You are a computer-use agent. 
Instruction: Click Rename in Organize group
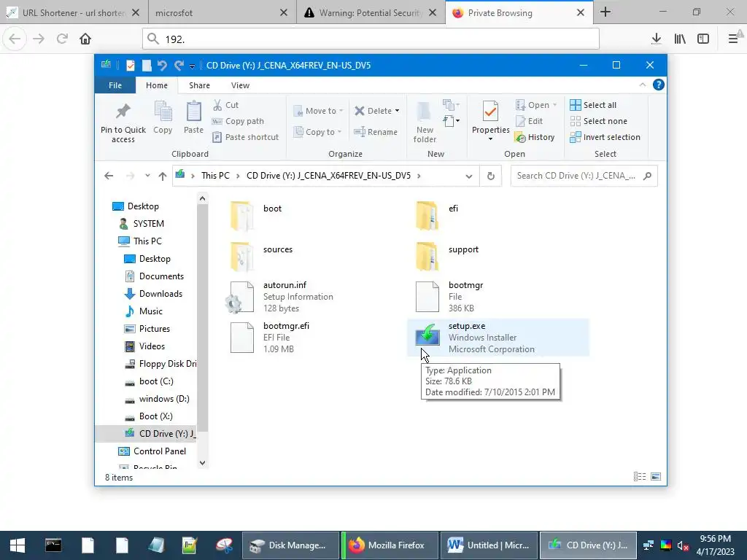[x=376, y=132]
